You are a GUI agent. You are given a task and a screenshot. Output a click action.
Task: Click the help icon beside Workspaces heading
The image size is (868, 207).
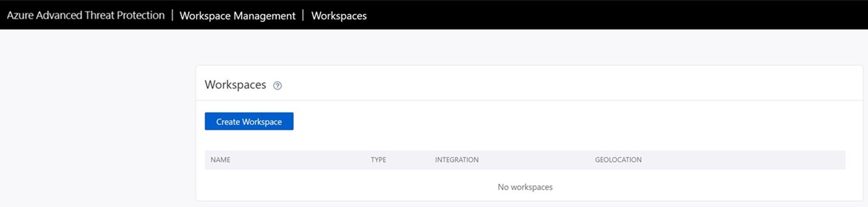tap(277, 85)
